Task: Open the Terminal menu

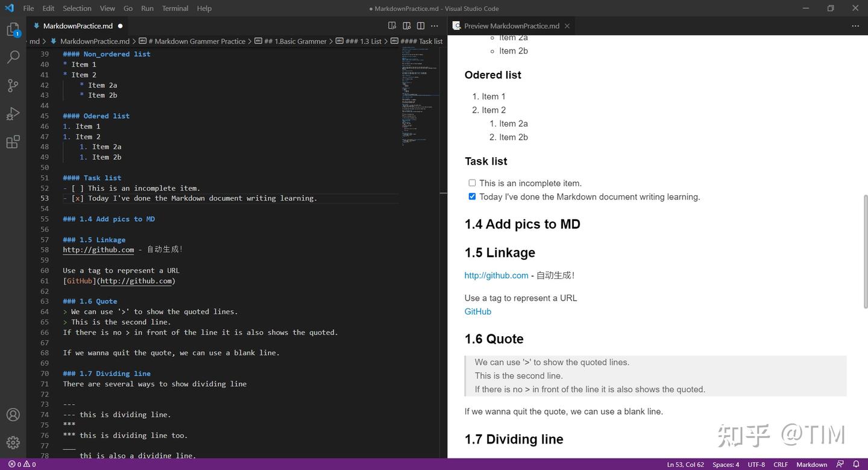Action: (x=175, y=8)
